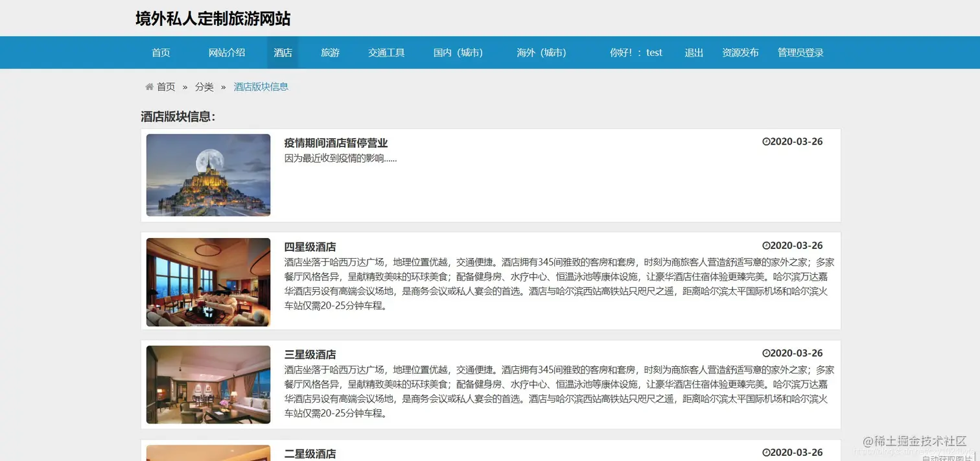Image resolution: width=980 pixels, height=461 pixels.
Task: Open the 交通工具 section
Action: click(386, 53)
